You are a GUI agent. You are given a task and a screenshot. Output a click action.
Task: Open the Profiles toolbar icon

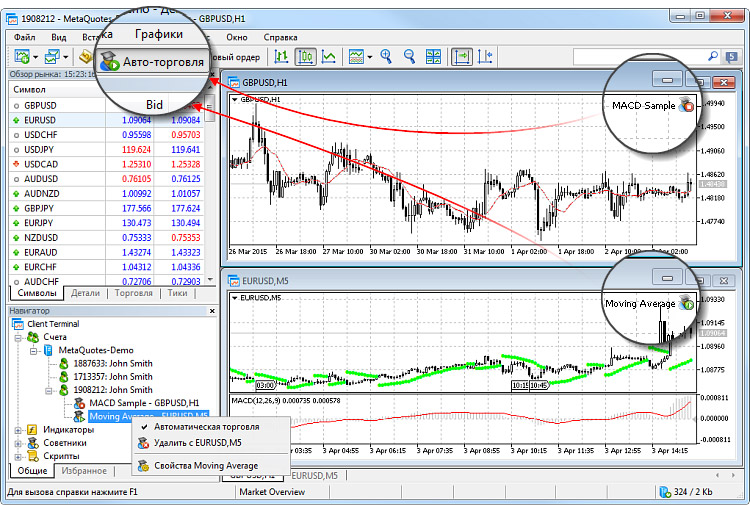52,57
